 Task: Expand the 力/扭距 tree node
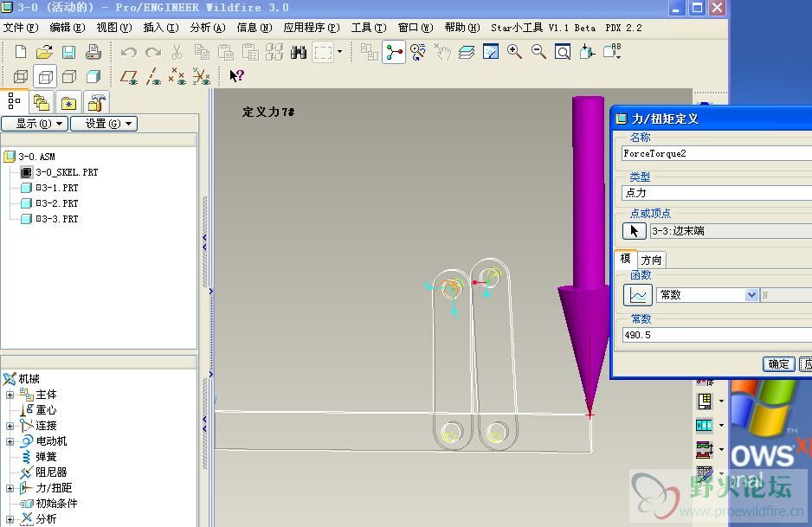(10, 488)
